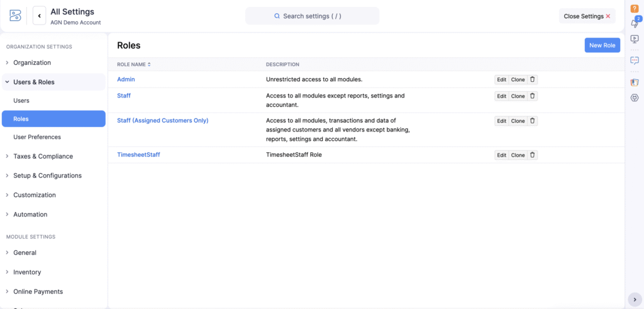Edit the Admin role

pyautogui.click(x=501, y=80)
